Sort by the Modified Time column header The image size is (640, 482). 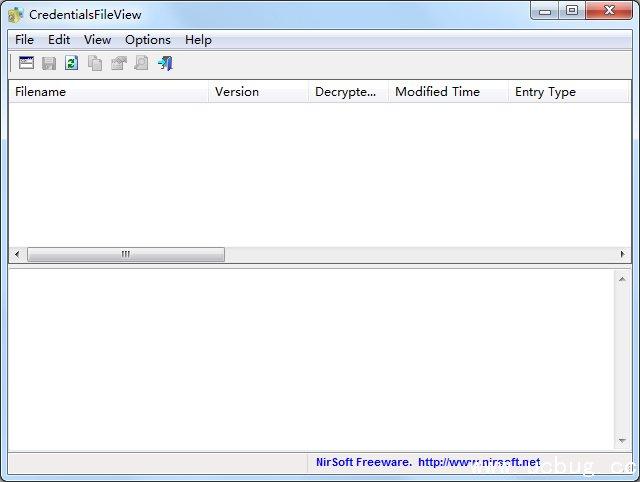[x=449, y=92]
